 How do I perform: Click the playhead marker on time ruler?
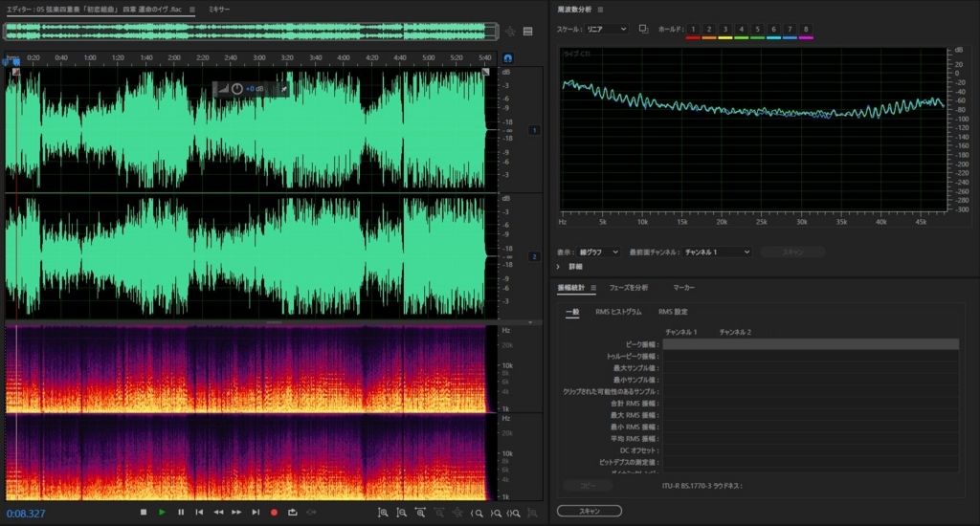coord(15,62)
